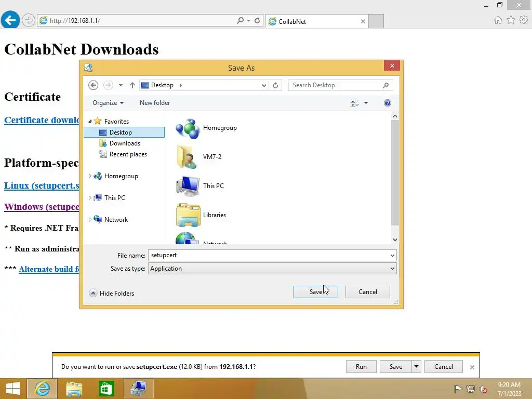
Task: Click Save in the download bar
Action: (x=395, y=366)
